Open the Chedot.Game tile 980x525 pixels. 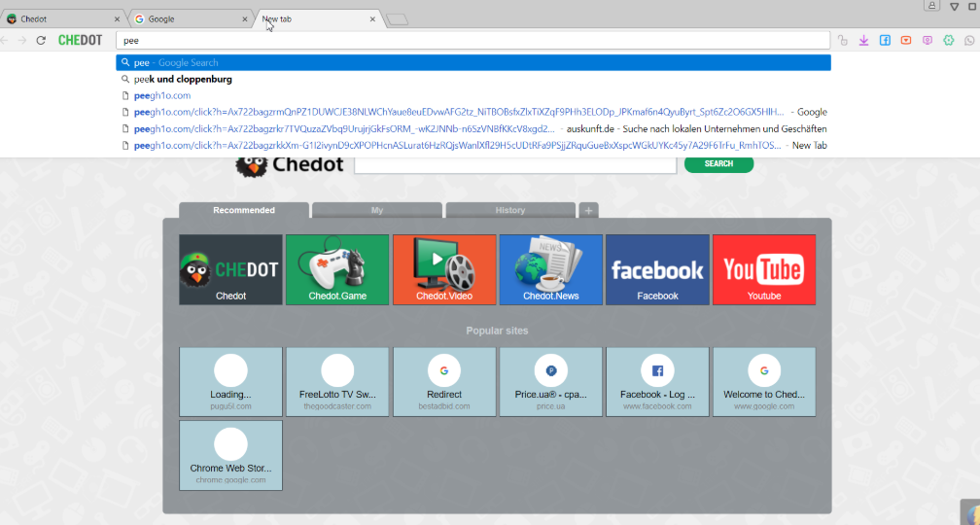pyautogui.click(x=337, y=269)
